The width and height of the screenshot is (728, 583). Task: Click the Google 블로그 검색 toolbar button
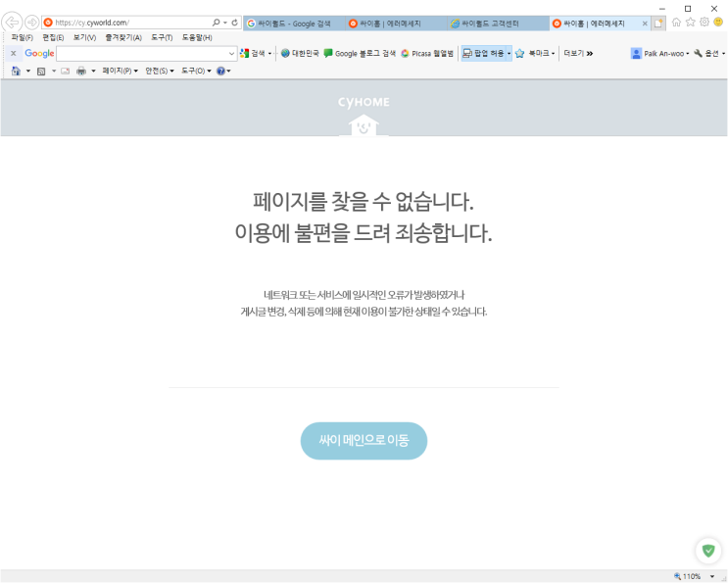click(x=360, y=53)
